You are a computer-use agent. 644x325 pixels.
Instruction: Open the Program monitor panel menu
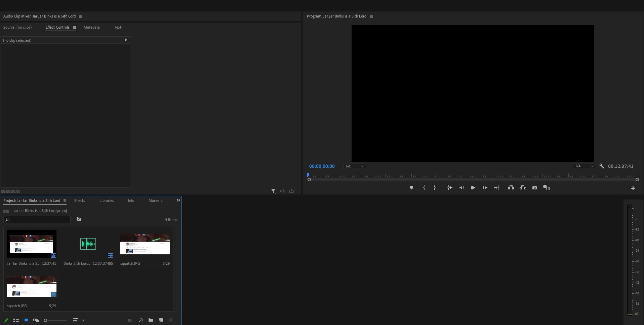tap(371, 16)
